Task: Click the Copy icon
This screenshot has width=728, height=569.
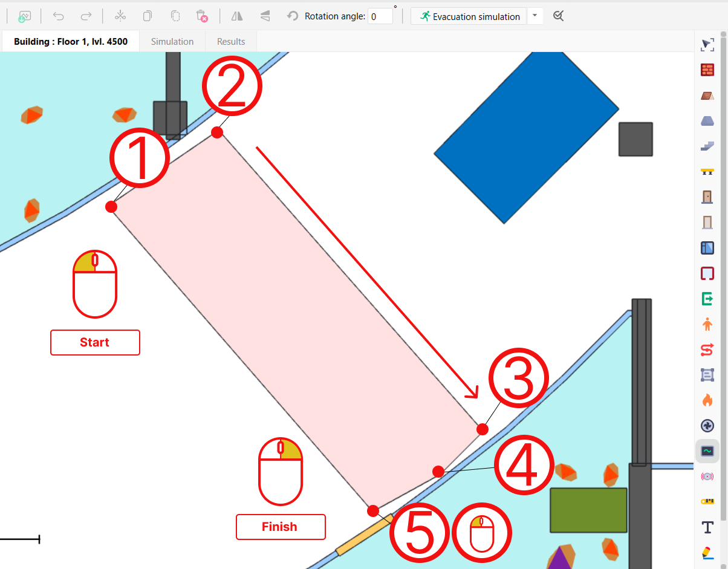Action: [147, 16]
